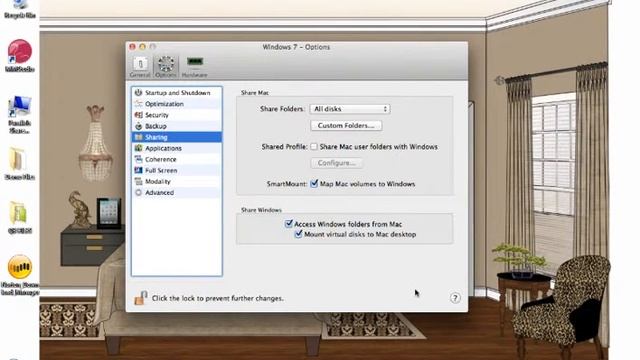640x360 pixels.
Task: Open the Coherence settings pane
Action: click(x=177, y=159)
